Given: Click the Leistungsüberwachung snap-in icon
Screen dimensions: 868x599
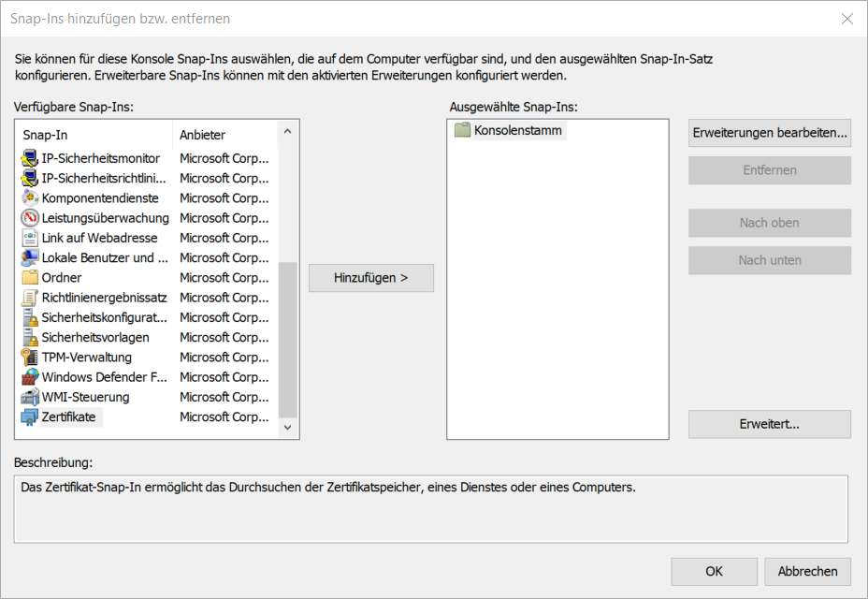Looking at the screenshot, I should tap(32, 218).
